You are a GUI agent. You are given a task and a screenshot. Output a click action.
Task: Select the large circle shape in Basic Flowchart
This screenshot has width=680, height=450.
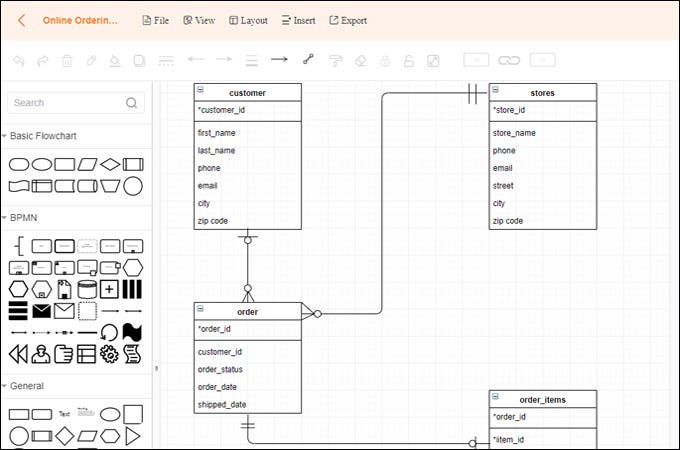[x=133, y=186]
